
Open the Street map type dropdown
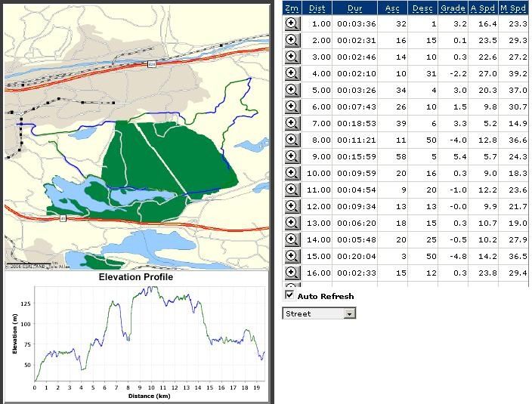pos(319,313)
